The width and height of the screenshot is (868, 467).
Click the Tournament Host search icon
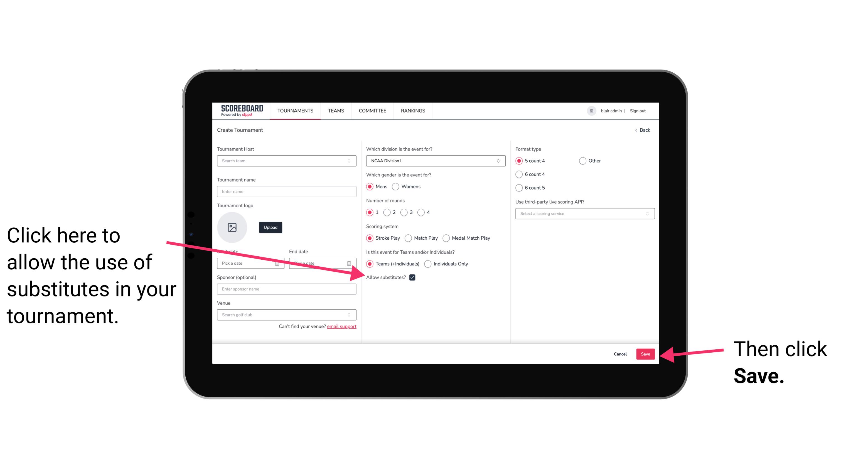pos(352,161)
